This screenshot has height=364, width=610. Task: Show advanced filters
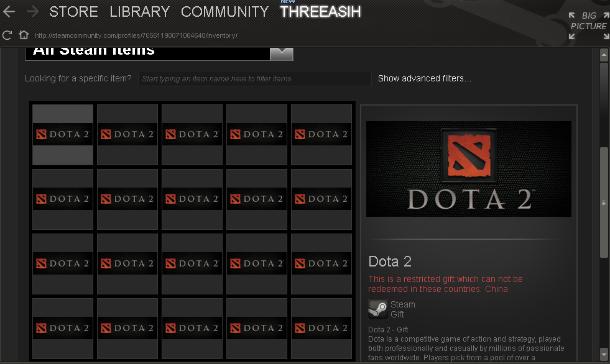(425, 78)
